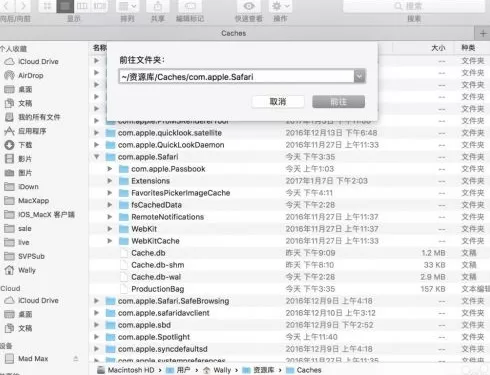Image resolution: width=490 pixels, height=375 pixels.
Task: Select the com.apple.syncdefaultsd folder row
Action: coord(289,349)
